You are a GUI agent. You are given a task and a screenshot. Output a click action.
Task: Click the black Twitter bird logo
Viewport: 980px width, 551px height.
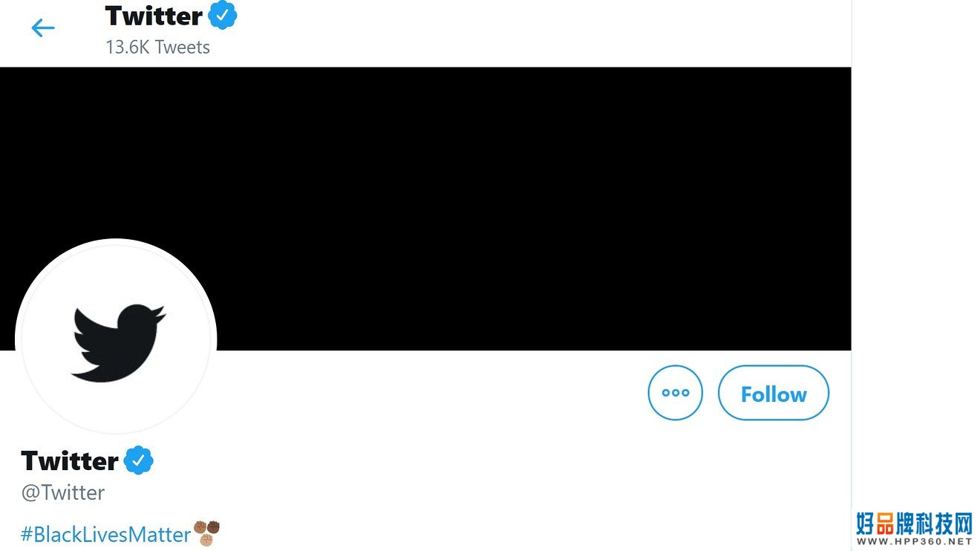tap(117, 342)
